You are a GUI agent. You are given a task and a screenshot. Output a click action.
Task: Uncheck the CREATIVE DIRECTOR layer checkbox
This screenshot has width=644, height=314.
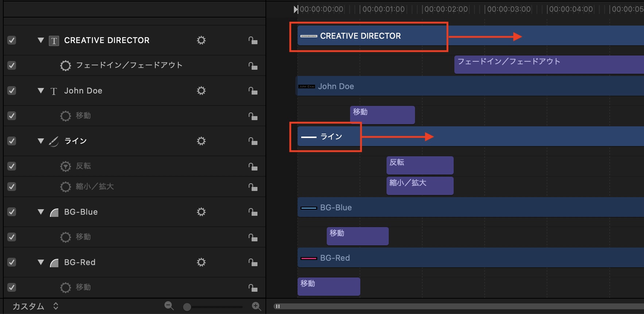[12, 40]
